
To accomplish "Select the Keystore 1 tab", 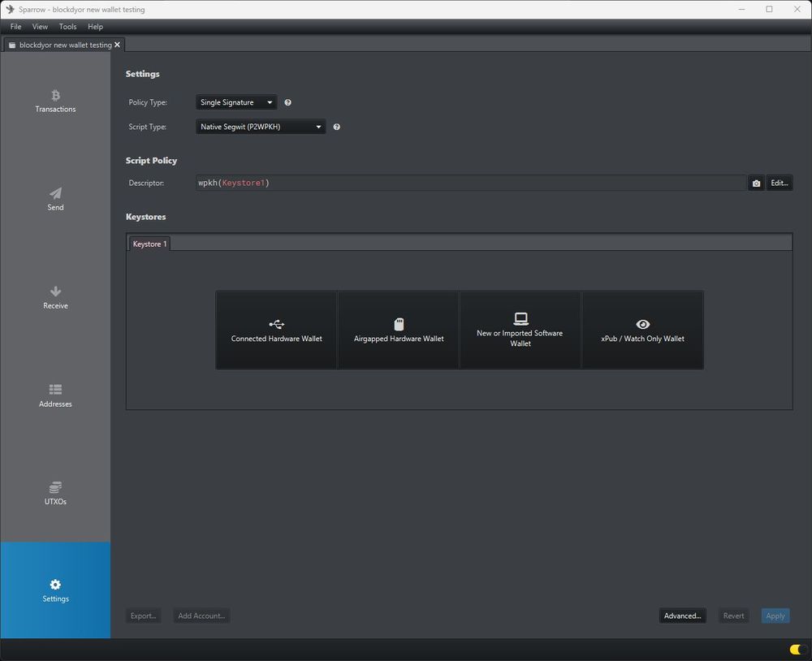I will (149, 244).
